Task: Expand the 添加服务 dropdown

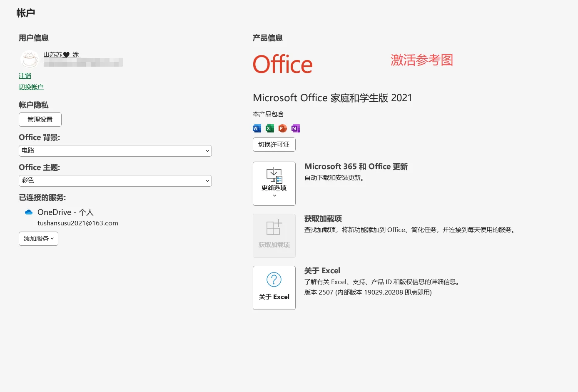Action: tap(38, 238)
